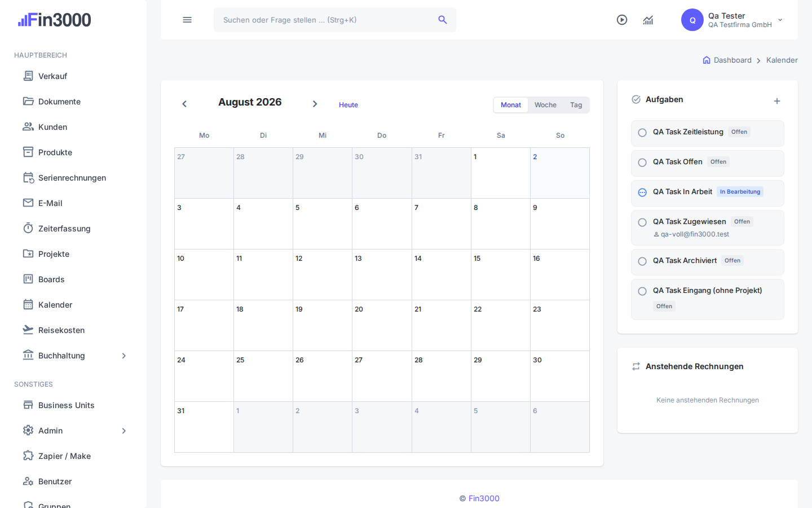
Task: Open the Produkte box icon
Action: [28, 152]
